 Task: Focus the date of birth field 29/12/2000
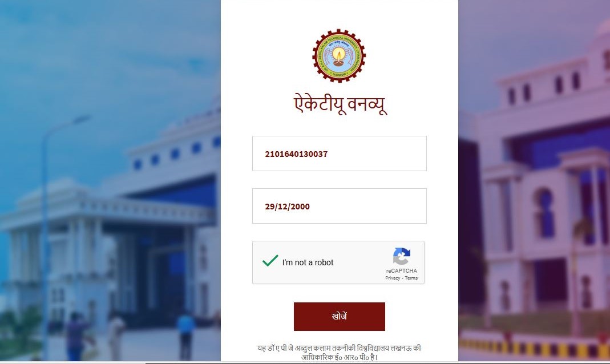(339, 206)
